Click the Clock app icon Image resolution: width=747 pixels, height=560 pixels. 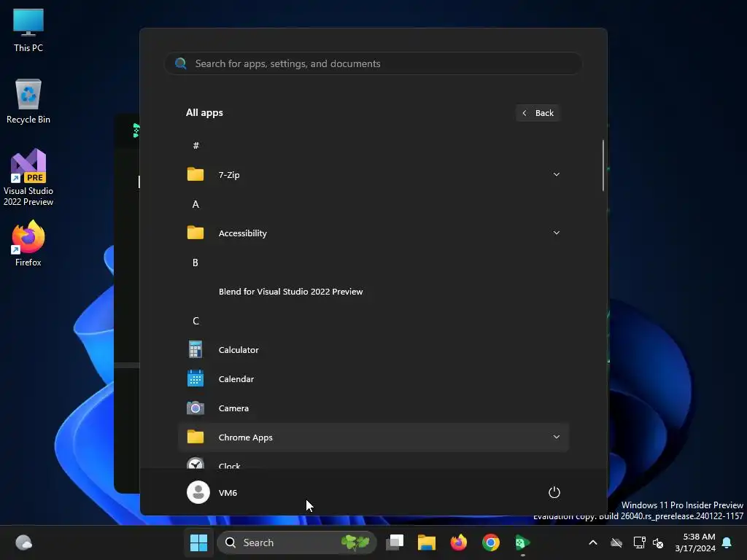pos(196,463)
